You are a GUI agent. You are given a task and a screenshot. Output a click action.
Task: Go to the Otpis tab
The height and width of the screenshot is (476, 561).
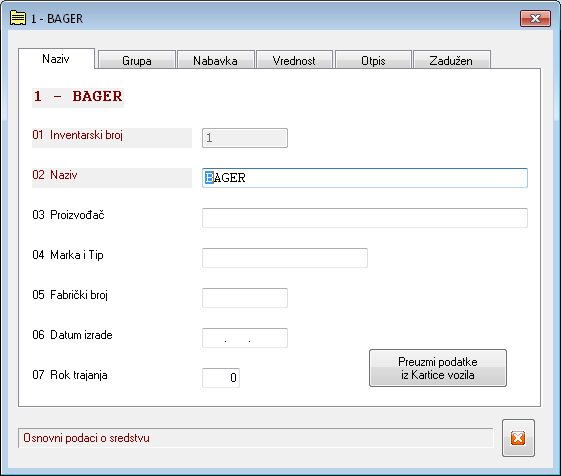(373, 60)
